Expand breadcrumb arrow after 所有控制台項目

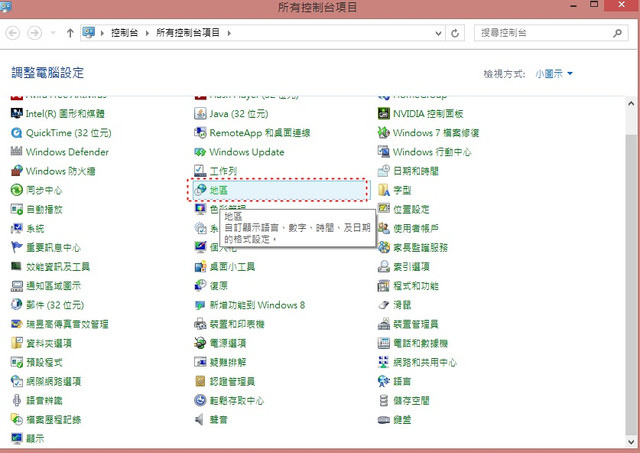229,33
